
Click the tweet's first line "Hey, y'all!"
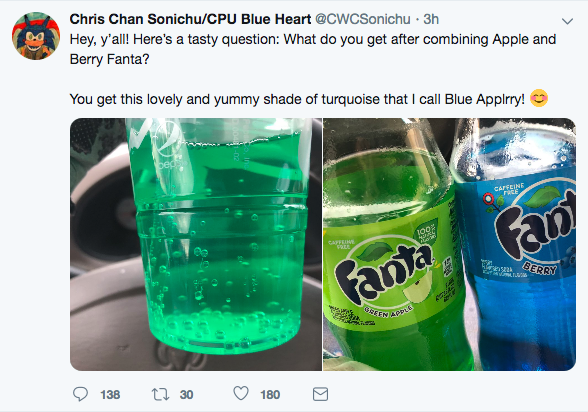point(99,39)
